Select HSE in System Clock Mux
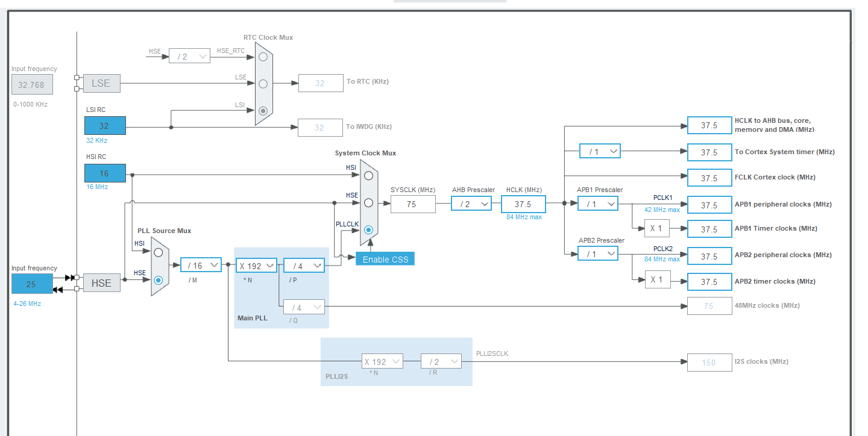Viewport: 868px width, 436px height. point(368,203)
